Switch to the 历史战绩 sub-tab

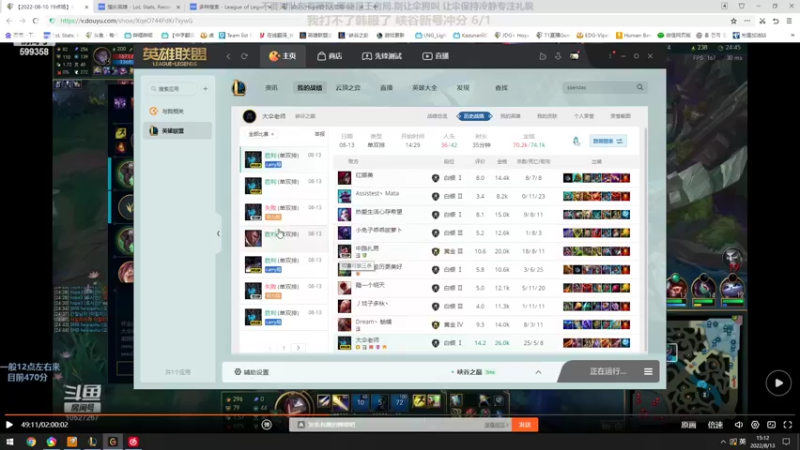pos(474,116)
